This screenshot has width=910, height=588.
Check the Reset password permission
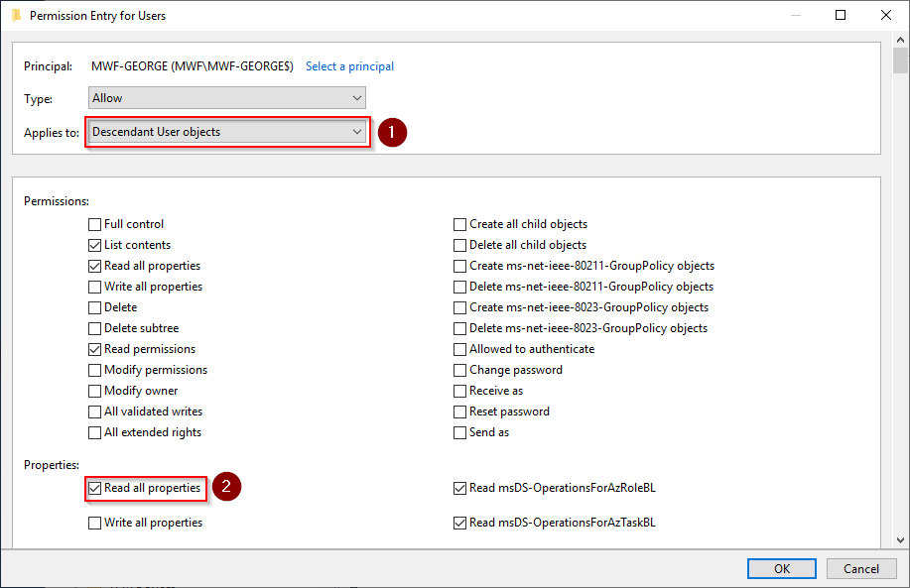tap(460, 412)
